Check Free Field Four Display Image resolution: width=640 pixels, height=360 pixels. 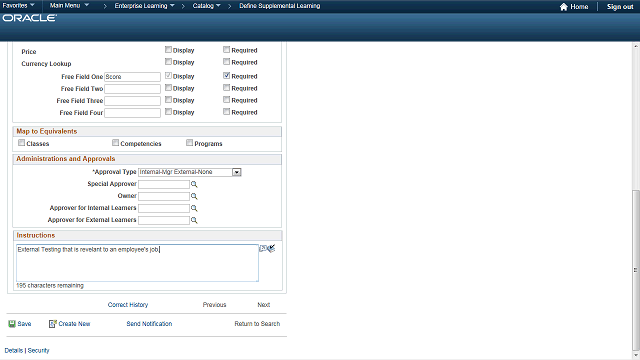[168, 111]
